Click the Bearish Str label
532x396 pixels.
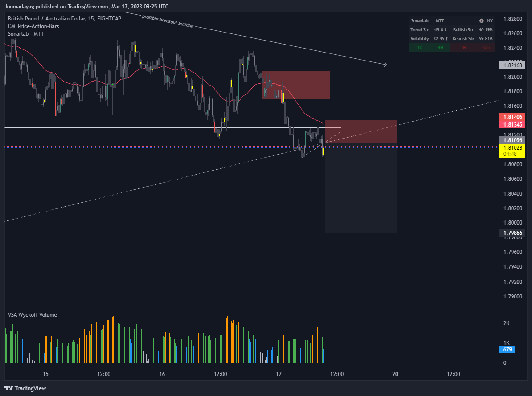[x=463, y=39]
